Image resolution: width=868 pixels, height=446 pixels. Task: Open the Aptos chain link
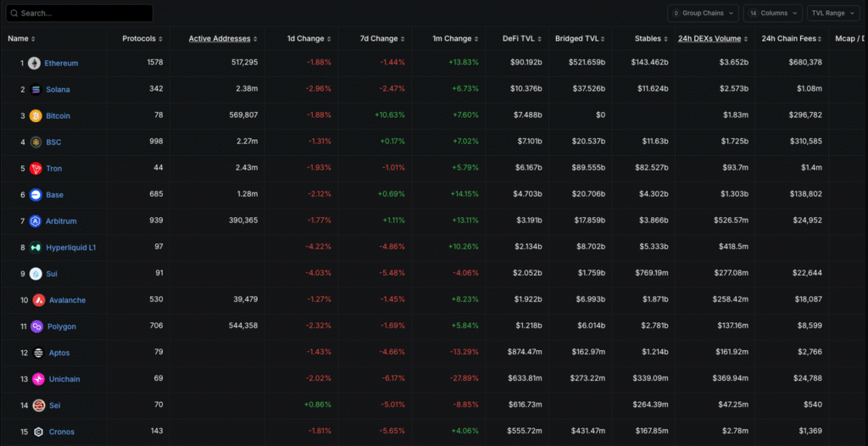59,353
